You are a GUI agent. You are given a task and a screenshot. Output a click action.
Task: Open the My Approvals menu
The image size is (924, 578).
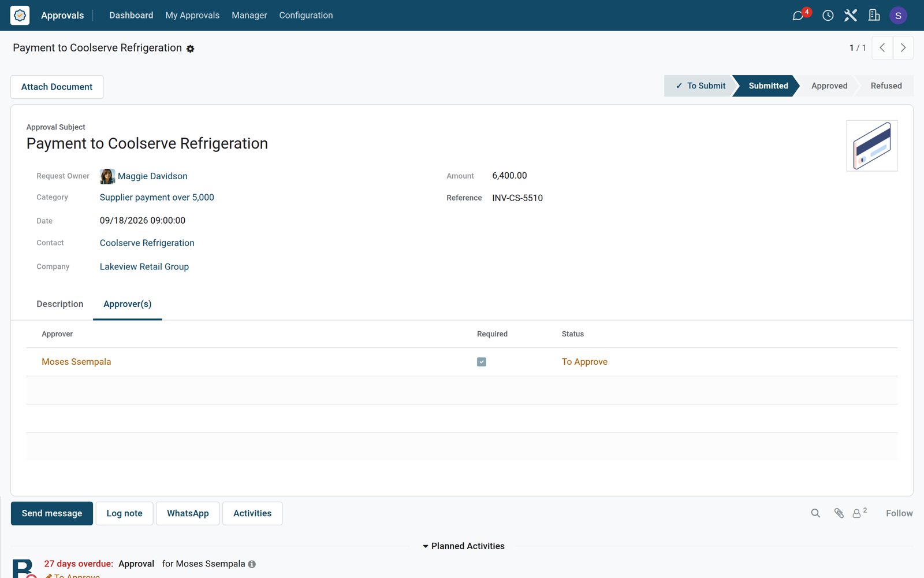(192, 16)
